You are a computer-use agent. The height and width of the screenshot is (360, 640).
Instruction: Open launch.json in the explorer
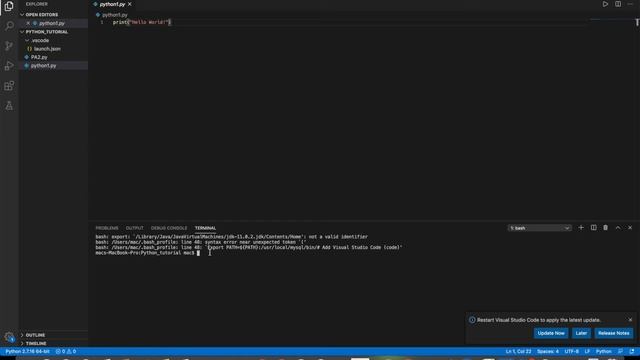[x=47, y=49]
